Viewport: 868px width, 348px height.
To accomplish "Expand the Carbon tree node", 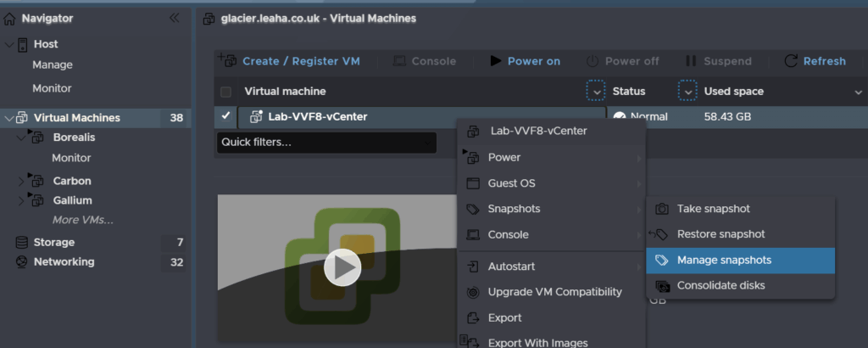I will (x=21, y=181).
